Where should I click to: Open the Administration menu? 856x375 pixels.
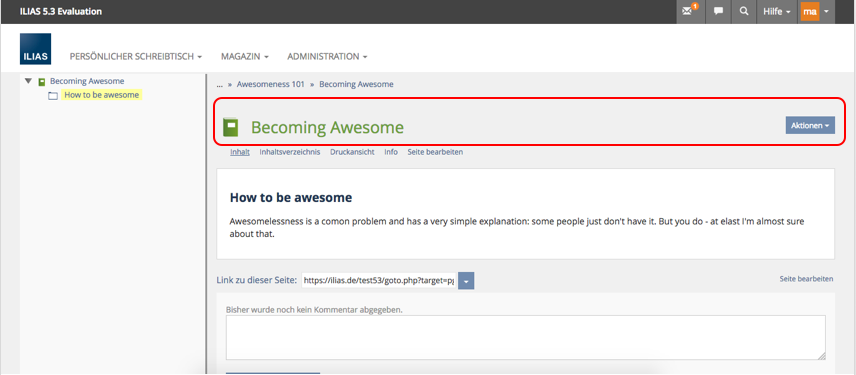[327, 56]
